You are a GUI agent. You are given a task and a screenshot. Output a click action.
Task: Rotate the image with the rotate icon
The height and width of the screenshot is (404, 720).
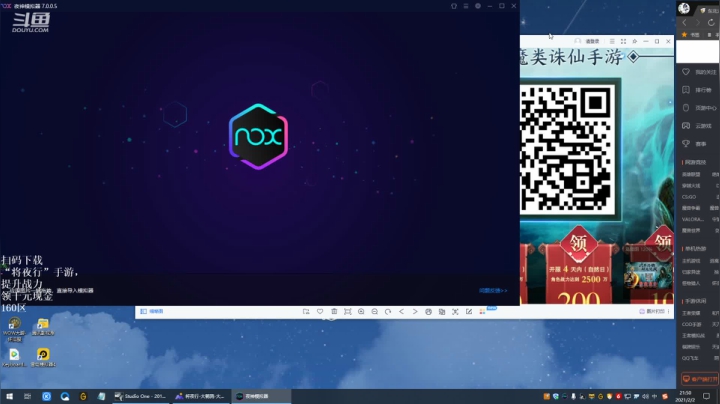(x=388, y=311)
